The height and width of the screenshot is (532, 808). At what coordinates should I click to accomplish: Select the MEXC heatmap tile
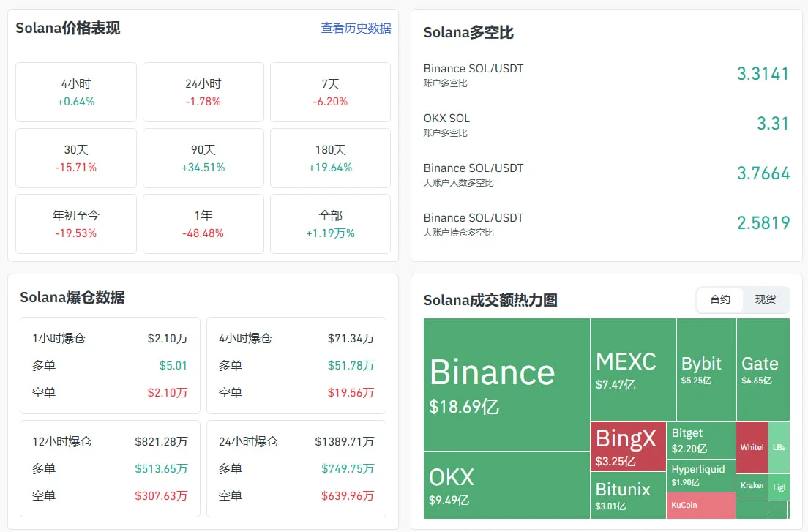tap(633, 370)
